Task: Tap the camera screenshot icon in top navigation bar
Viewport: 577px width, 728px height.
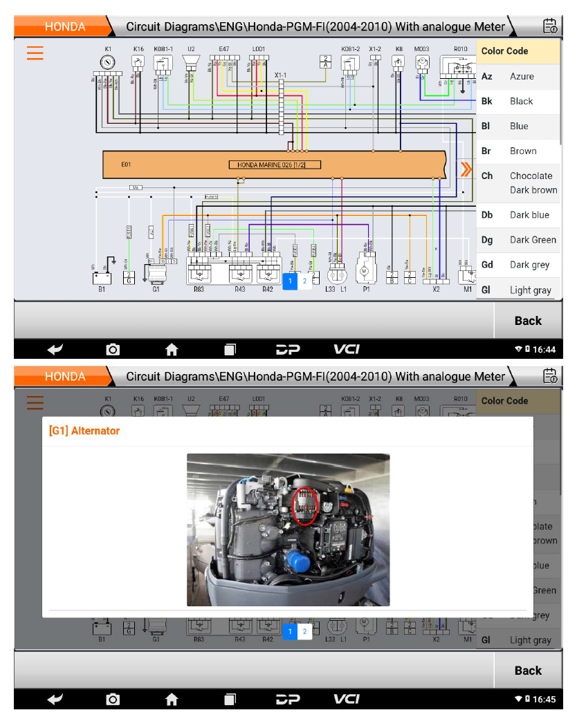Action: click(x=113, y=349)
